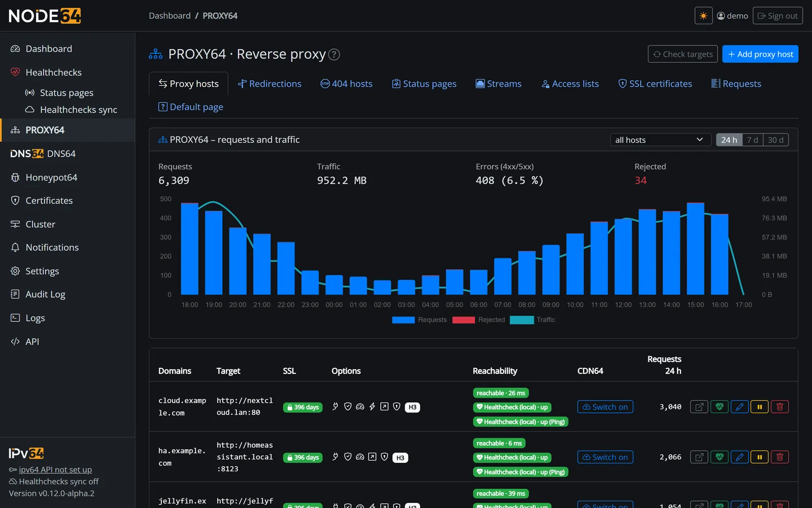Go to Audit Log in sidebar
Screen dimensions: 812x508
(x=67, y=294)
